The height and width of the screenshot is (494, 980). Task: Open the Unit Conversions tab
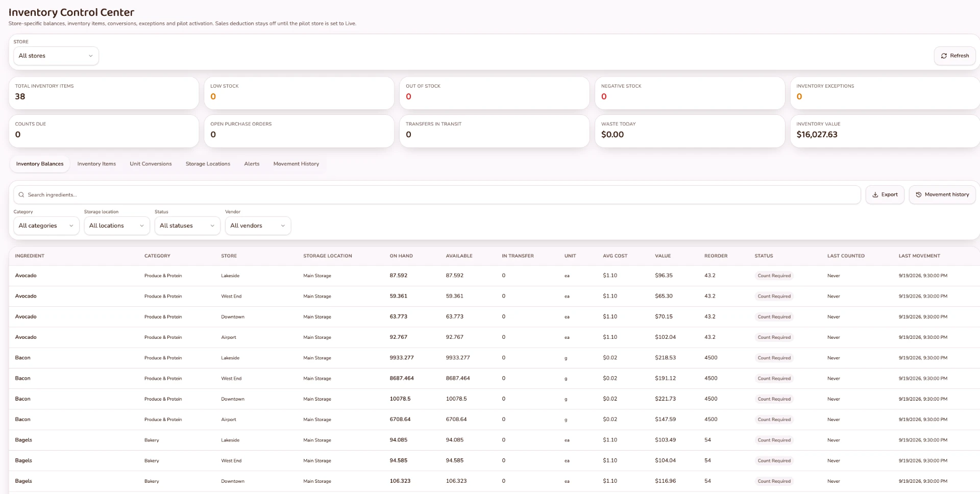[151, 164]
